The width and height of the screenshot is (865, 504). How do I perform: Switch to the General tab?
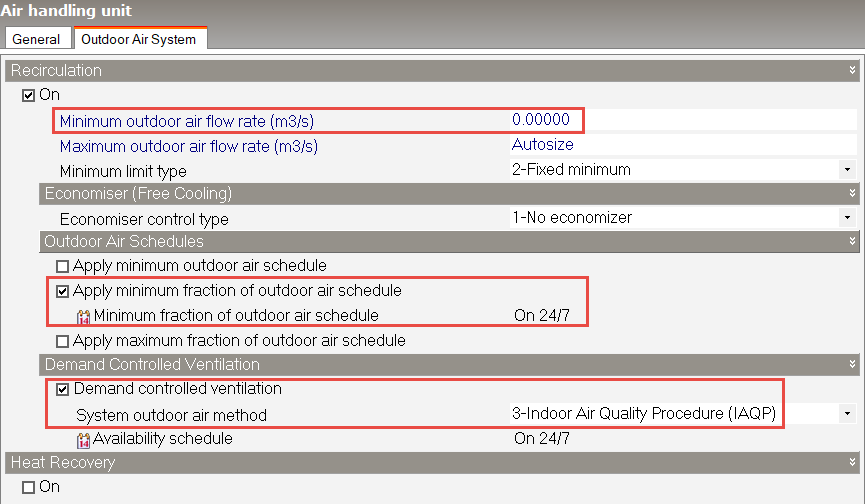click(36, 39)
